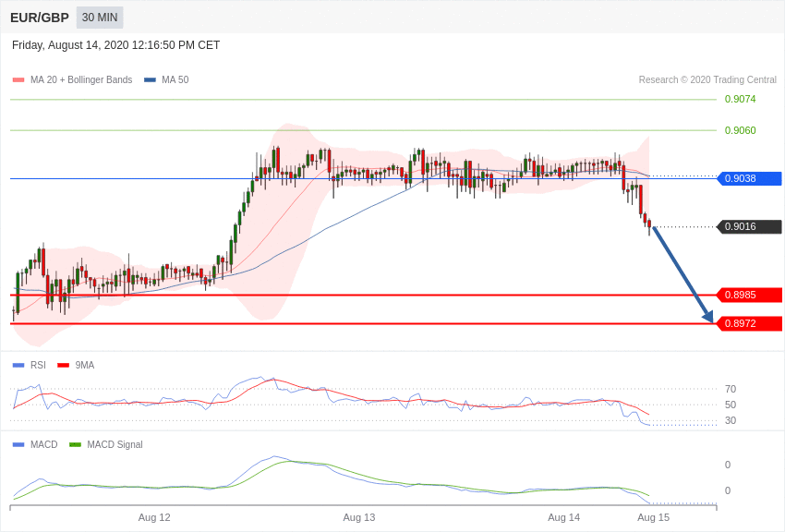The width and height of the screenshot is (785, 532).
Task: Click the RSI 50 axis value
Action: coord(731,405)
